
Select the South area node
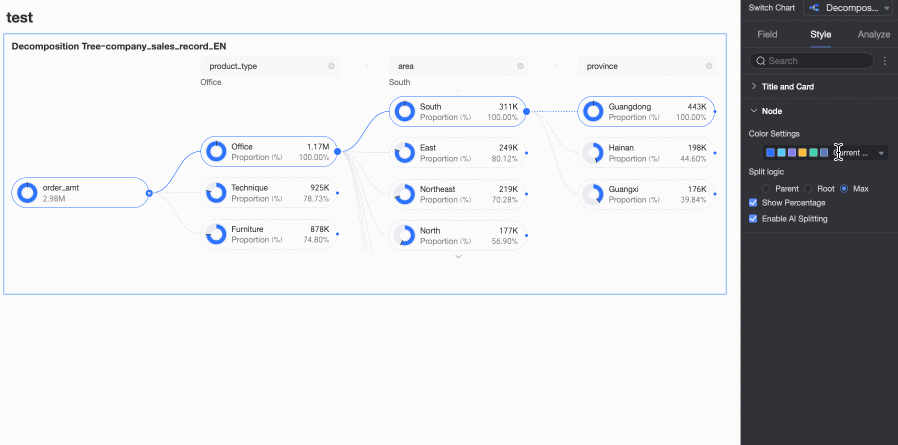tap(458, 111)
